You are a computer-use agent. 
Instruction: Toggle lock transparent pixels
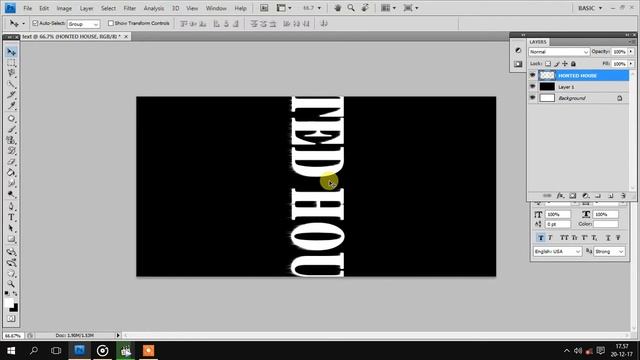point(548,64)
